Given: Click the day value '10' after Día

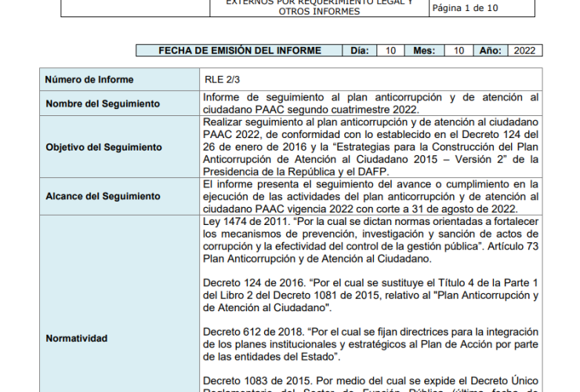Looking at the screenshot, I should (x=390, y=50).
